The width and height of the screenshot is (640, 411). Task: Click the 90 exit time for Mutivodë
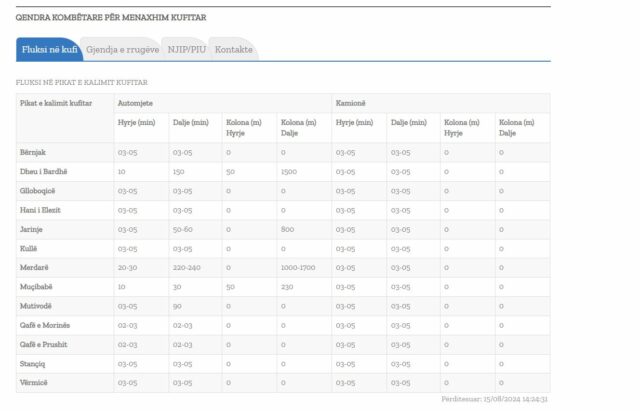[x=177, y=306]
